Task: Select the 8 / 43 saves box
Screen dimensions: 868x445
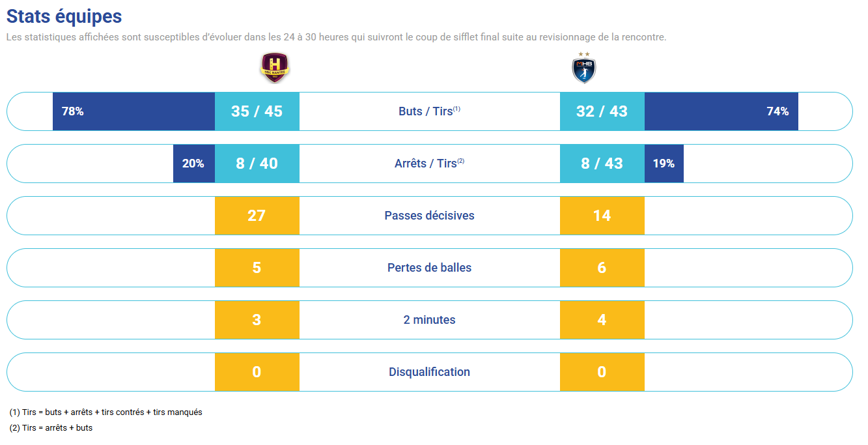Action: pos(602,164)
